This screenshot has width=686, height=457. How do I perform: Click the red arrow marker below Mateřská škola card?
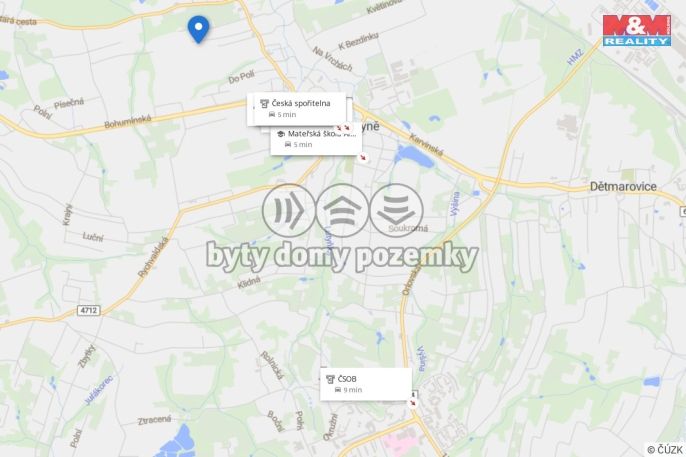pyautogui.click(x=363, y=157)
